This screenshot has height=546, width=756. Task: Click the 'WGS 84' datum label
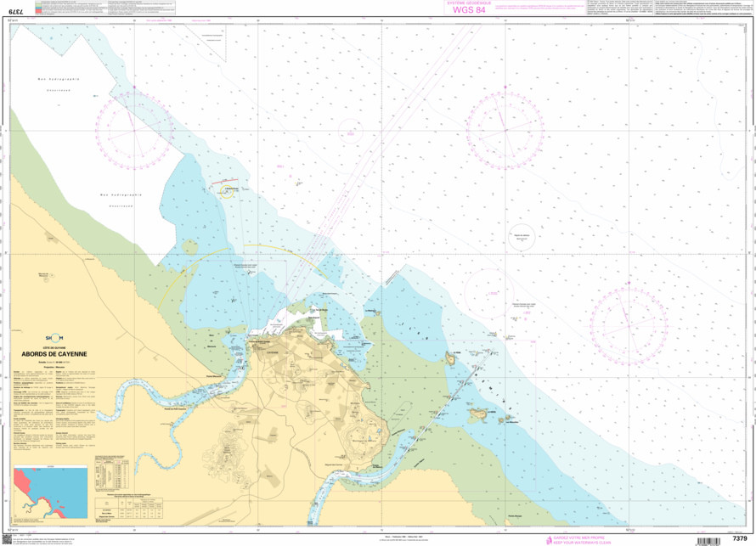point(469,9)
